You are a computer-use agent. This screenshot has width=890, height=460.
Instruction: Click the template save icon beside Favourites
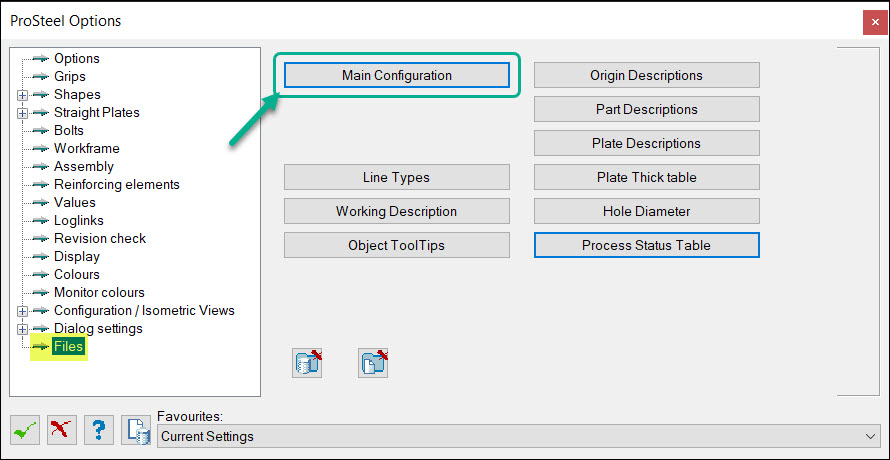(136, 430)
